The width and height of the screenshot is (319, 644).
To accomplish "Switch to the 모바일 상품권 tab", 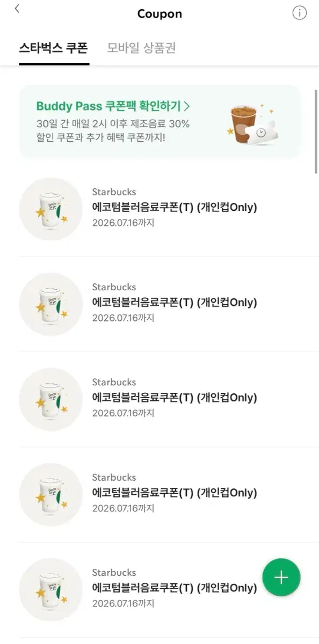I will point(141,48).
